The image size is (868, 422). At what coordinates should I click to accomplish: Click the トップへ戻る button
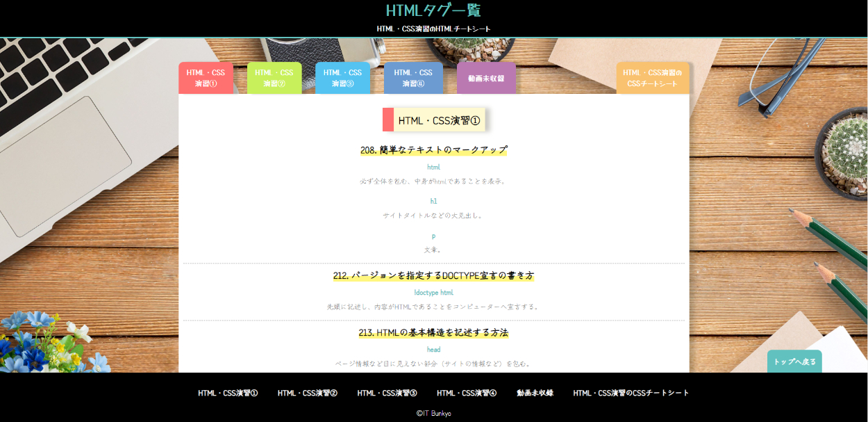tap(794, 362)
